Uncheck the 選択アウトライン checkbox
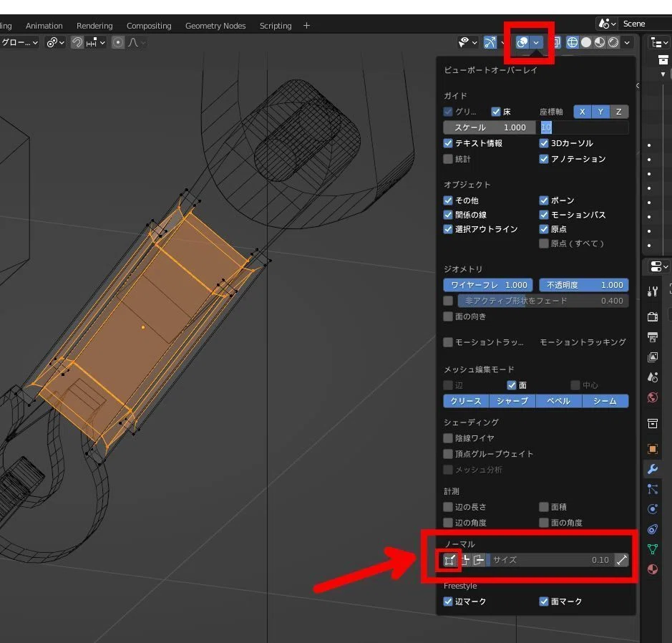 (448, 229)
